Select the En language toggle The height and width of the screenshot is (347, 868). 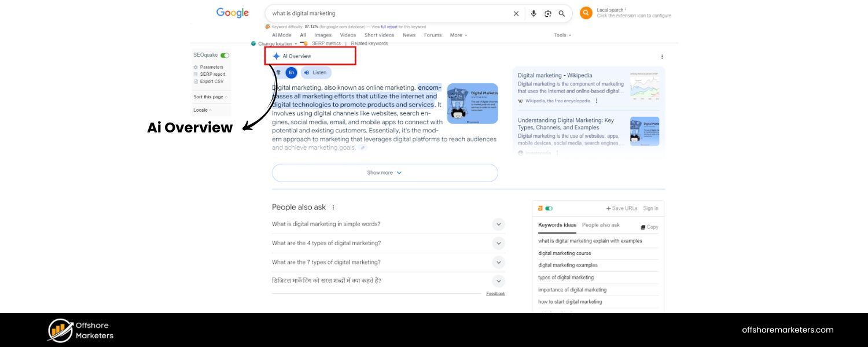point(291,72)
